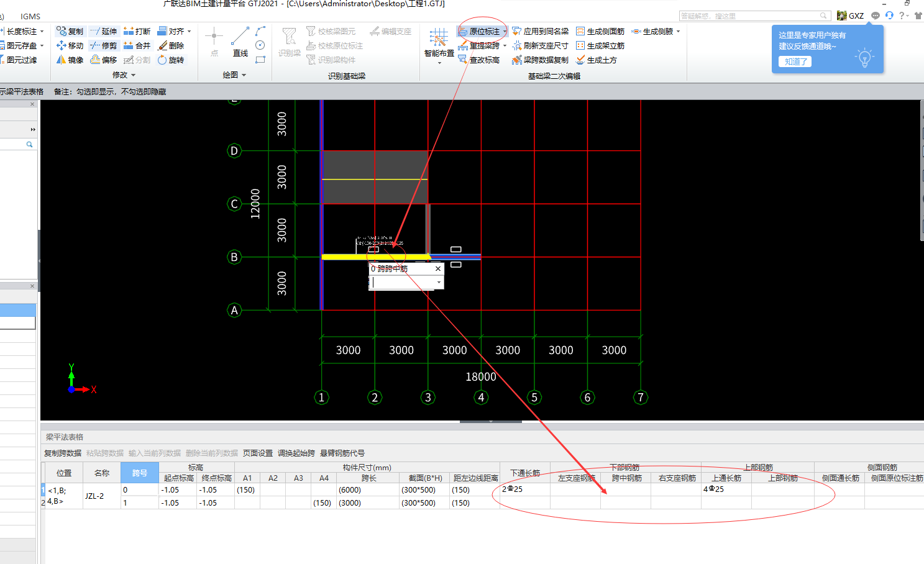The width and height of the screenshot is (924, 564).
Task: Click the 右支座钢筋 column header
Action: (677, 478)
